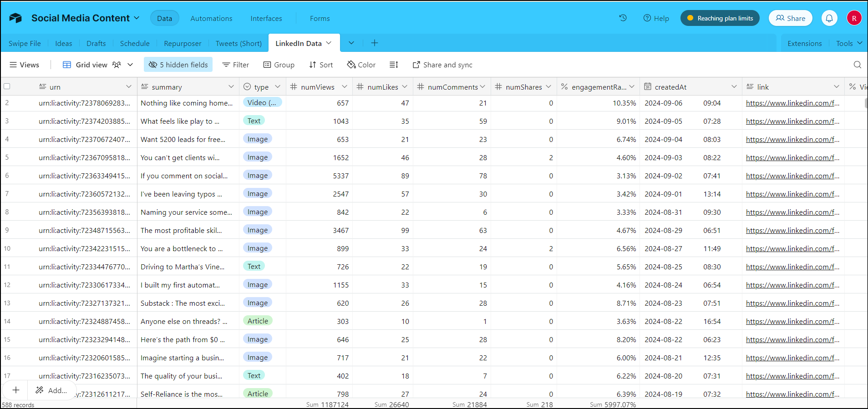Open LinkedIn link in row 2

[x=792, y=103]
